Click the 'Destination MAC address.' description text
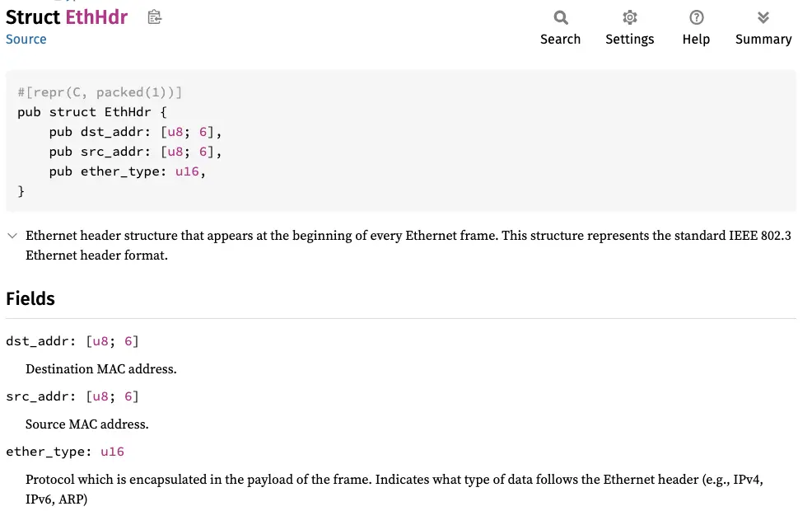The height and width of the screenshot is (525, 812). click(101, 369)
